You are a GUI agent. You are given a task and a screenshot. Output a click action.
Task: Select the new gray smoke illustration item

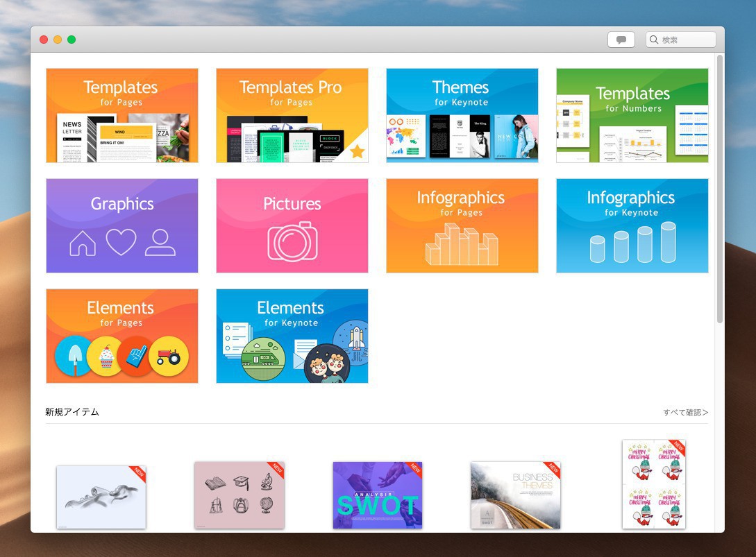pyautogui.click(x=101, y=497)
